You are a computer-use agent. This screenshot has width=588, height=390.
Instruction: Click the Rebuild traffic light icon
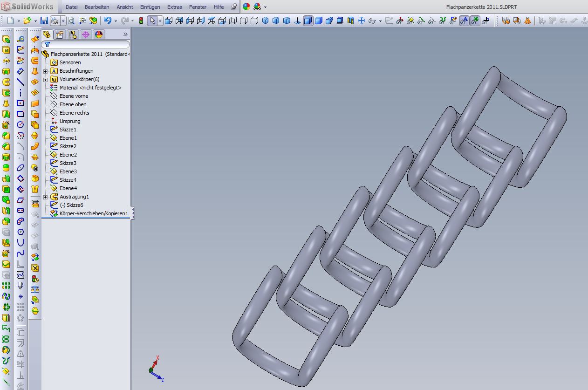coord(141,21)
